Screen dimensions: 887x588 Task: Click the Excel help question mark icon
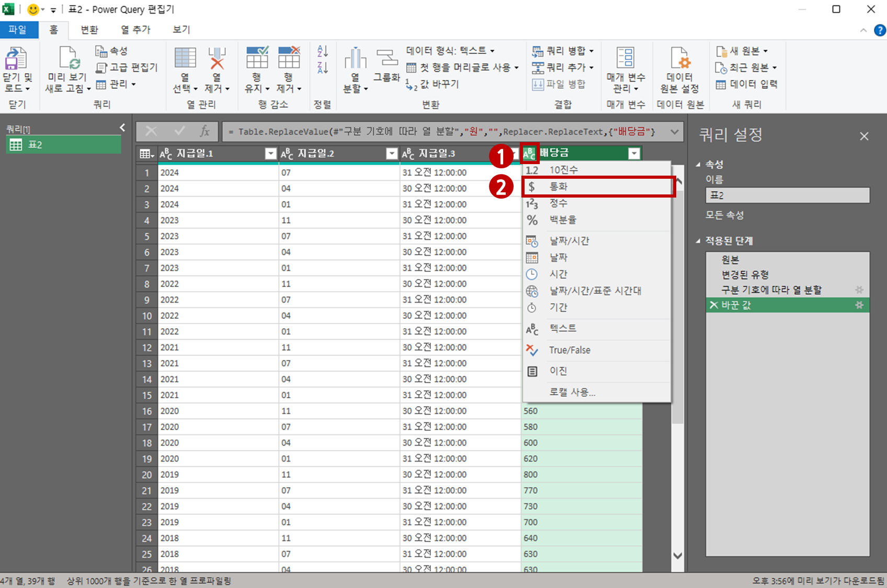880,30
